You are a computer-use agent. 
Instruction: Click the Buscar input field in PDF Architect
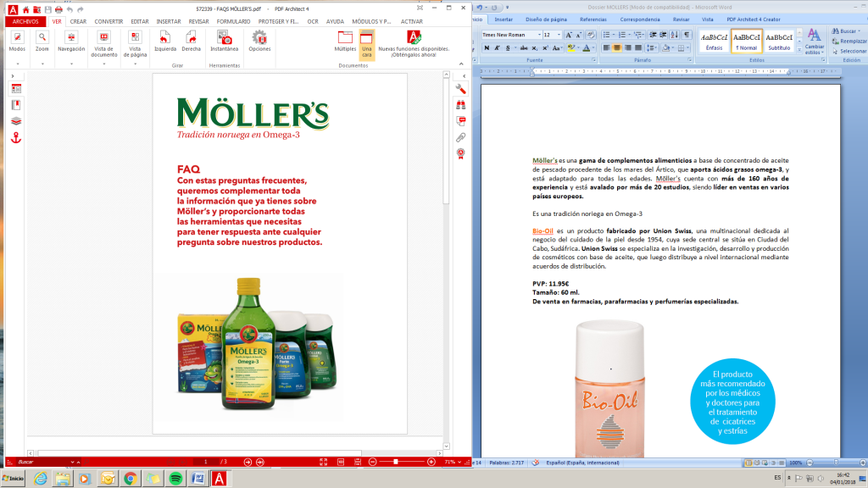tap(38, 463)
